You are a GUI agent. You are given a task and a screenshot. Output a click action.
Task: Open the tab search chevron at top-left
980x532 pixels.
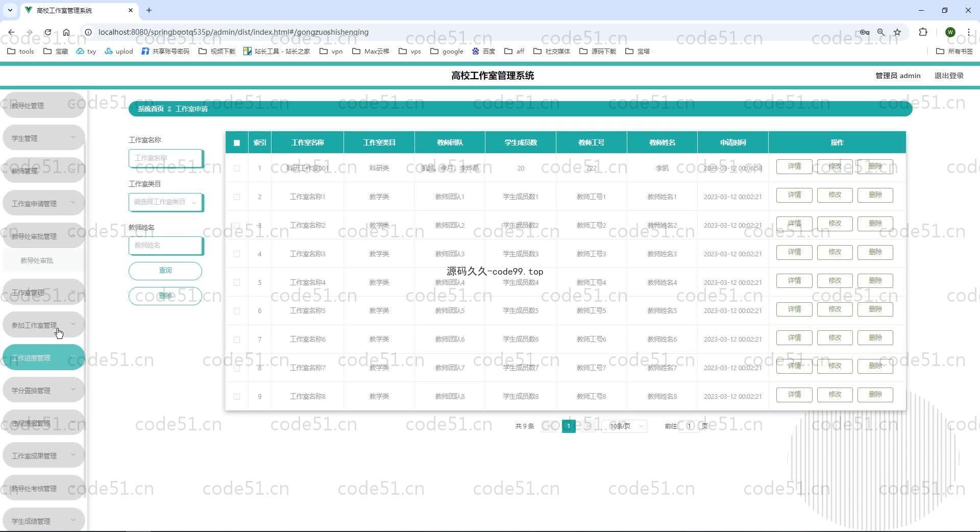pos(10,10)
